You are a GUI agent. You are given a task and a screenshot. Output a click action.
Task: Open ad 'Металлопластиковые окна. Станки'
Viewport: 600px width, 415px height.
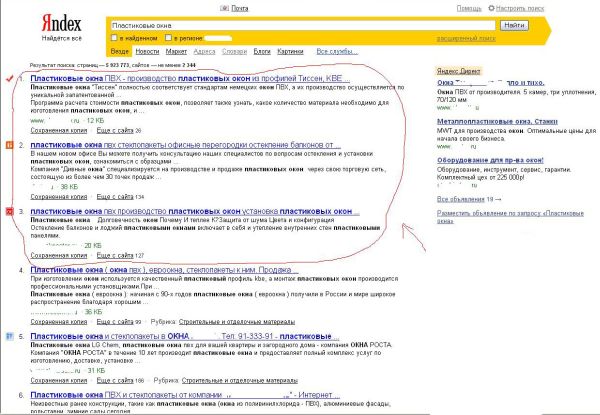[497, 122]
